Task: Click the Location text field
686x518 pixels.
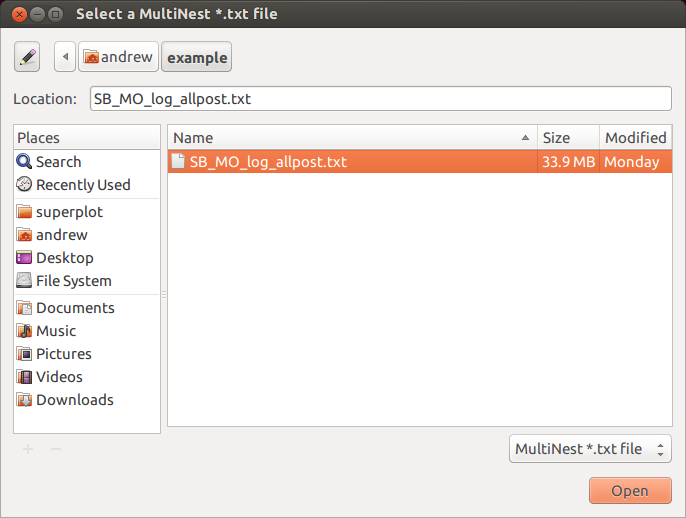Action: 381,99
